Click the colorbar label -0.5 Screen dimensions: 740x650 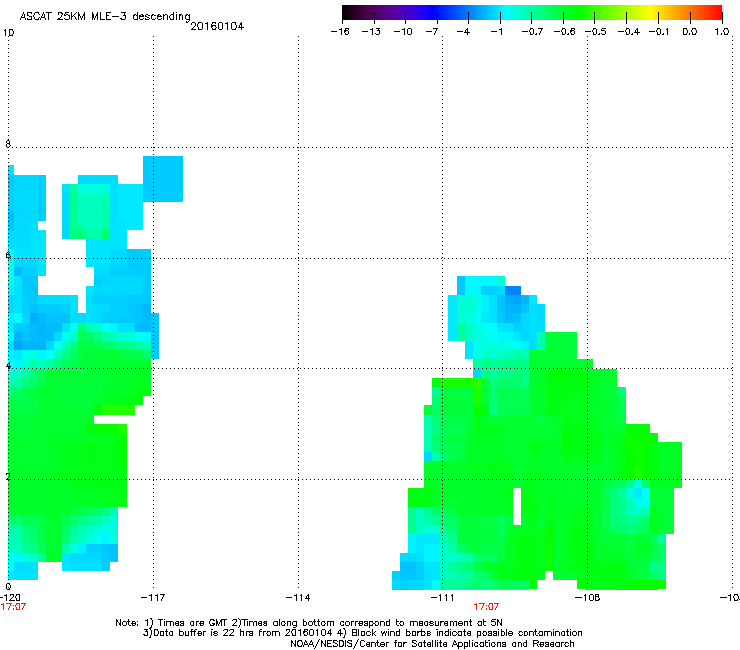pyautogui.click(x=596, y=32)
